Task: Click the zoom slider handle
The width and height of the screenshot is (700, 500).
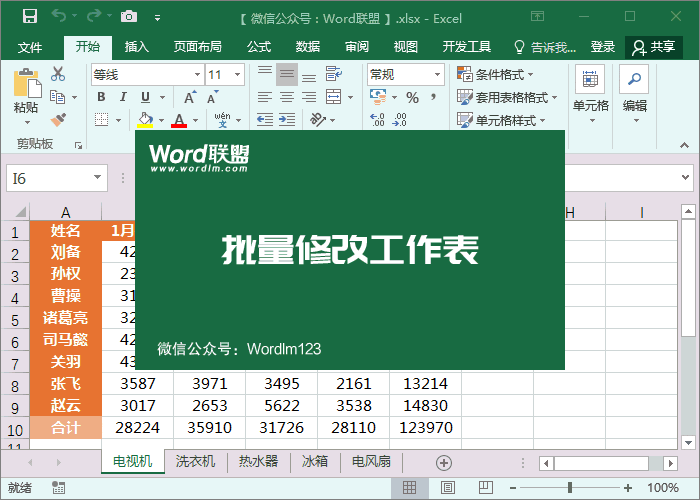Action: click(570, 488)
